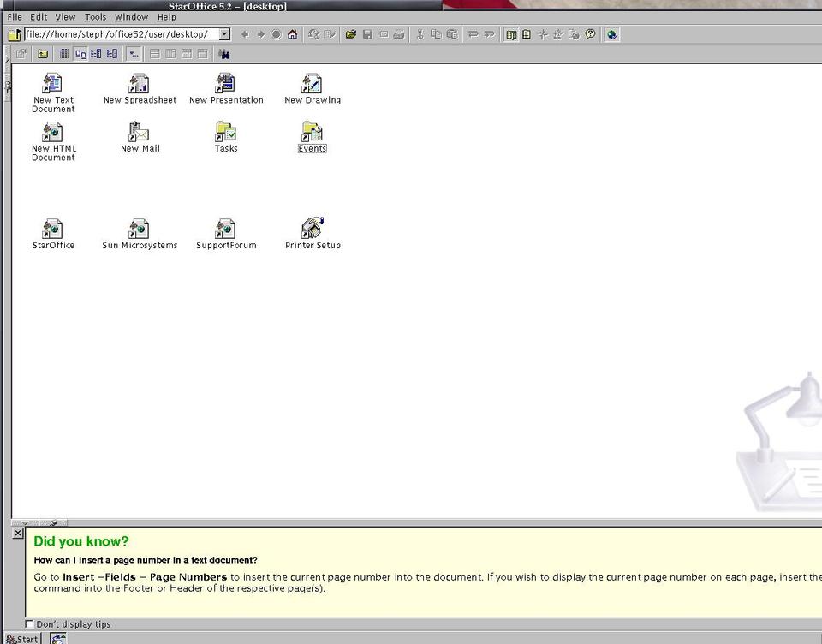This screenshot has width=822, height=644.
Task: Open the Window menu
Action: click(131, 17)
